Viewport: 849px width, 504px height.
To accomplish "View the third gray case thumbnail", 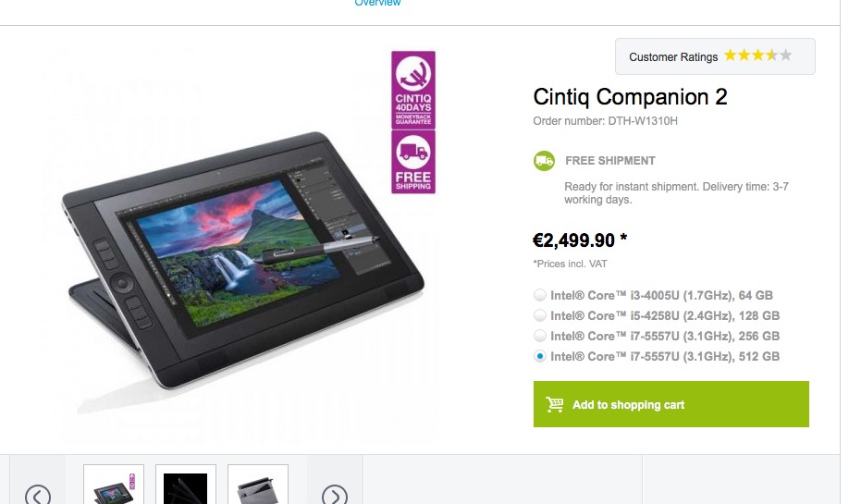I will (x=258, y=485).
